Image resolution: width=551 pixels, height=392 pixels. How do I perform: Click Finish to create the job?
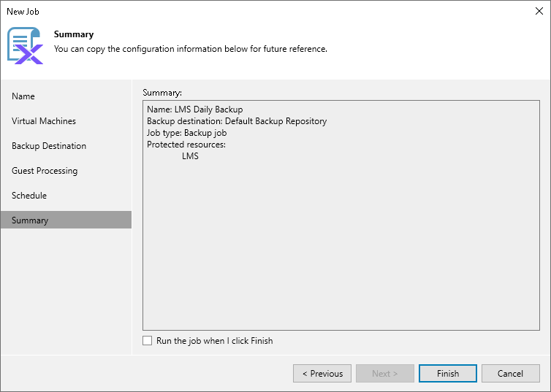coord(448,374)
